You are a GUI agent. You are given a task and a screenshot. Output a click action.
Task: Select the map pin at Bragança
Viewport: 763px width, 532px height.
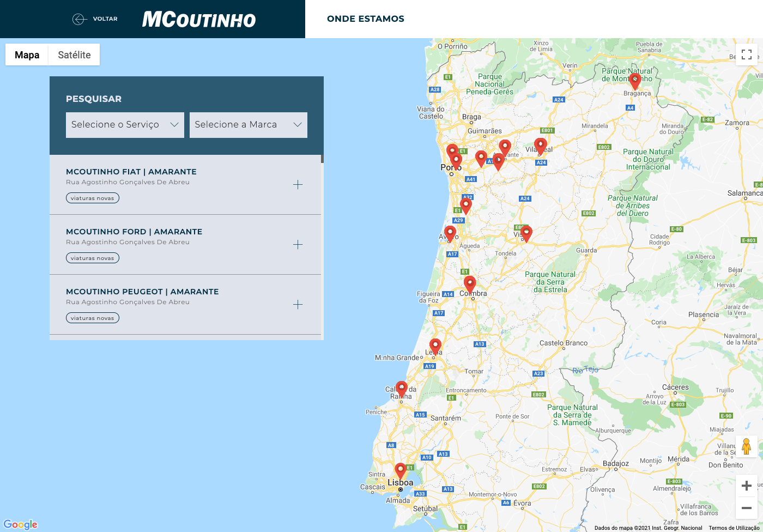[634, 81]
